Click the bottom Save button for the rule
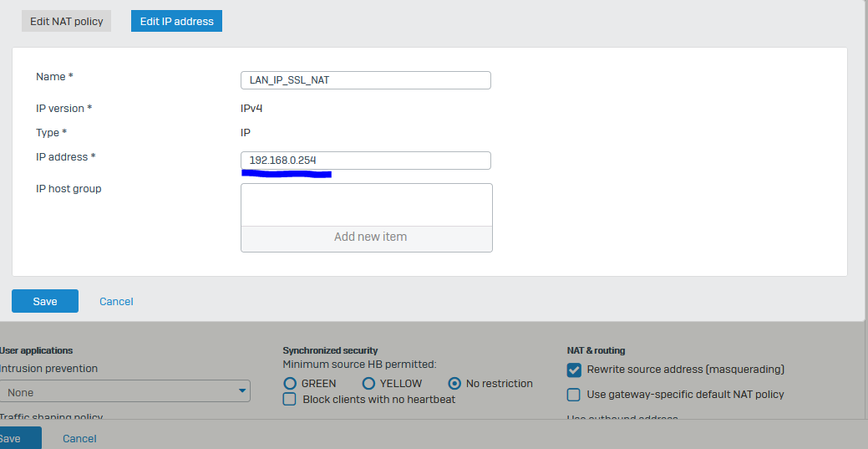 [17, 438]
